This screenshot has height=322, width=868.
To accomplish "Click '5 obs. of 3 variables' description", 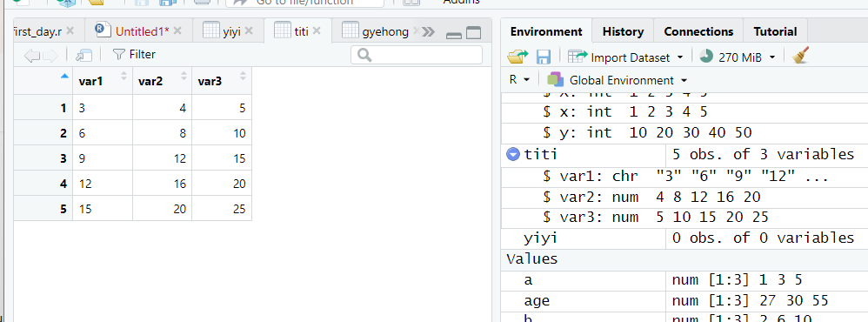I will click(x=763, y=154).
